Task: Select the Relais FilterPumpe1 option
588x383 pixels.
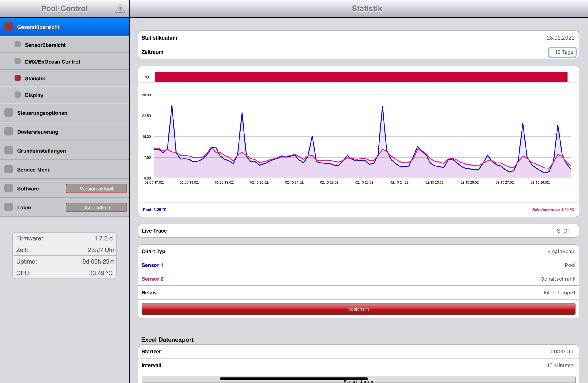Action: [x=358, y=293]
